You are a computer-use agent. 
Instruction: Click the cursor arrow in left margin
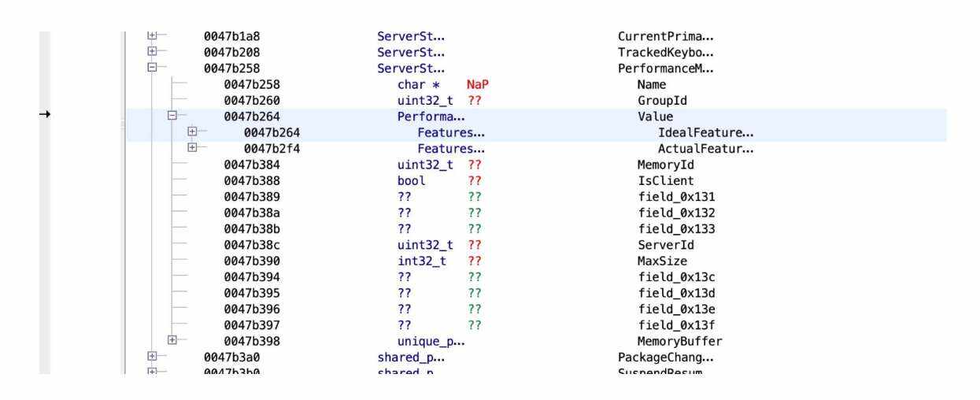(46, 115)
